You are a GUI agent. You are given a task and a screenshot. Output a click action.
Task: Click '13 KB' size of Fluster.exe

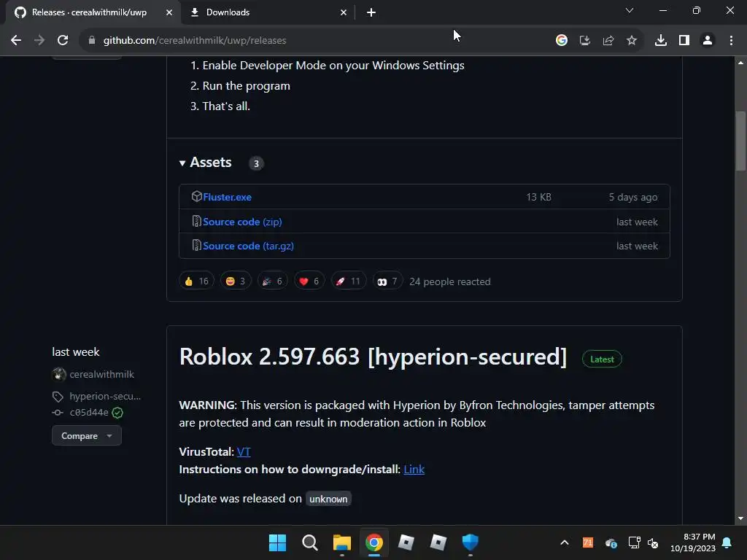pyautogui.click(x=539, y=197)
